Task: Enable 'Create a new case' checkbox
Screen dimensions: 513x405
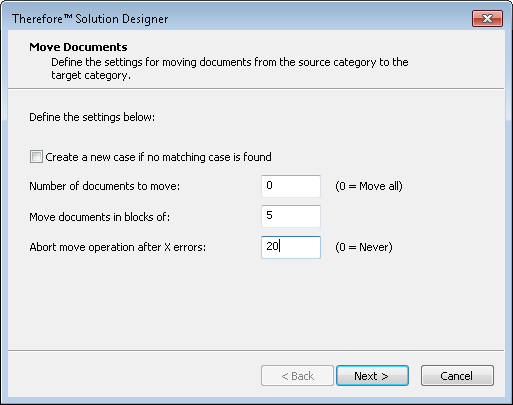Action: pyautogui.click(x=36, y=157)
